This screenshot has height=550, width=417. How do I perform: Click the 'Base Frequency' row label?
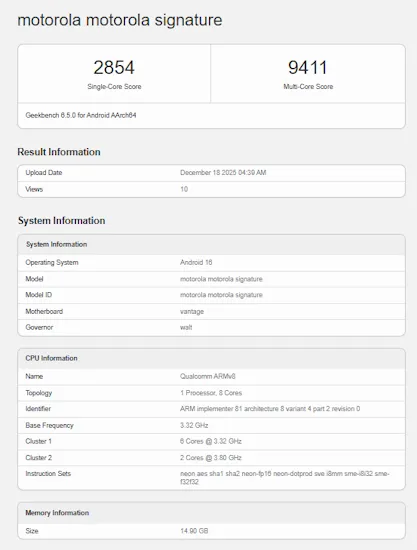pyautogui.click(x=49, y=425)
